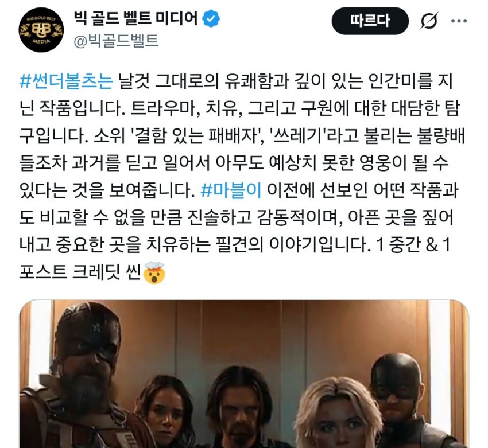Open the attached Thunderbolts photo
This screenshot has height=448, width=488.
244,374
